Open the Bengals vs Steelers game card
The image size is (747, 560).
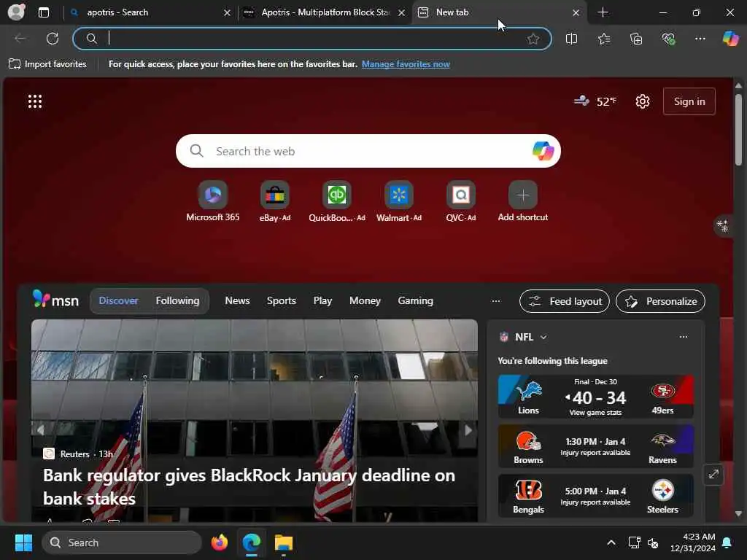pos(595,496)
